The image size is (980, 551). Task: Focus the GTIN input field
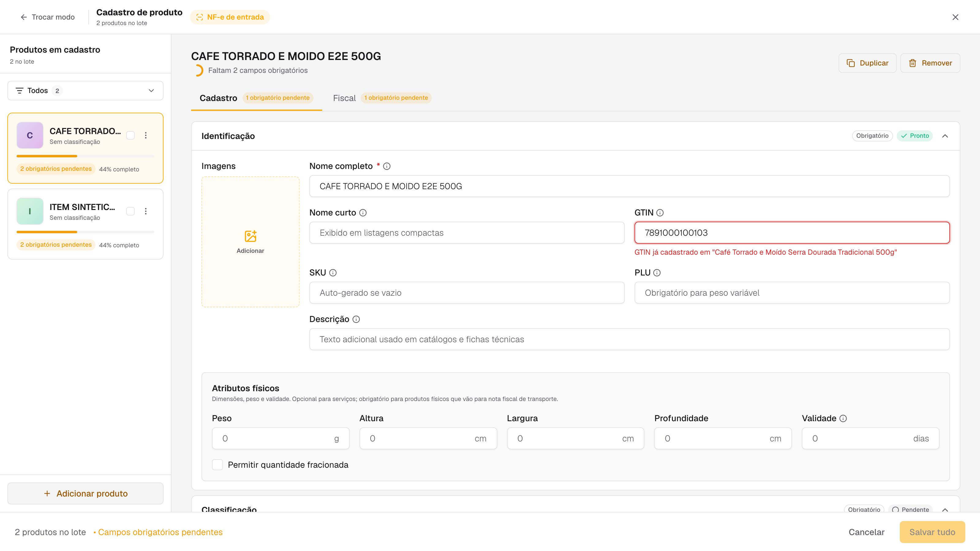click(792, 233)
